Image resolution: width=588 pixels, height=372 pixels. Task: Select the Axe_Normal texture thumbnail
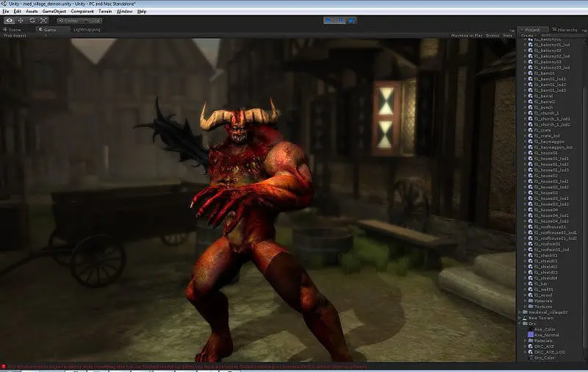pos(531,335)
